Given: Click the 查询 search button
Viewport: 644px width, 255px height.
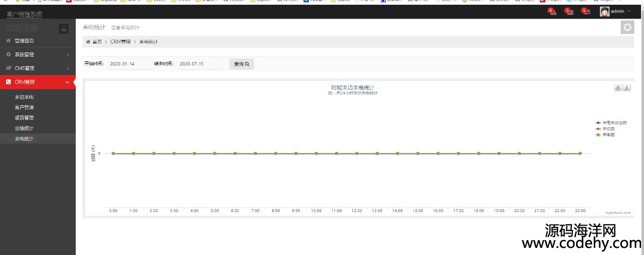Looking at the screenshot, I should click(x=241, y=64).
